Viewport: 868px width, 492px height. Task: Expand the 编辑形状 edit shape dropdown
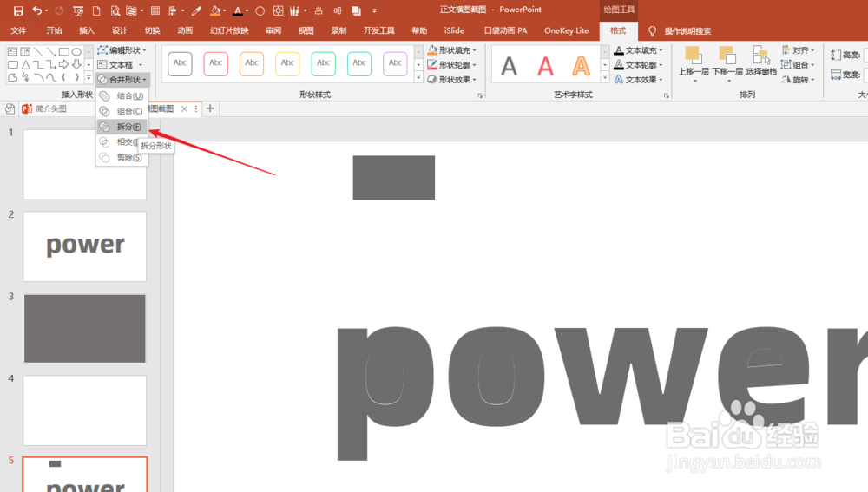(122, 50)
